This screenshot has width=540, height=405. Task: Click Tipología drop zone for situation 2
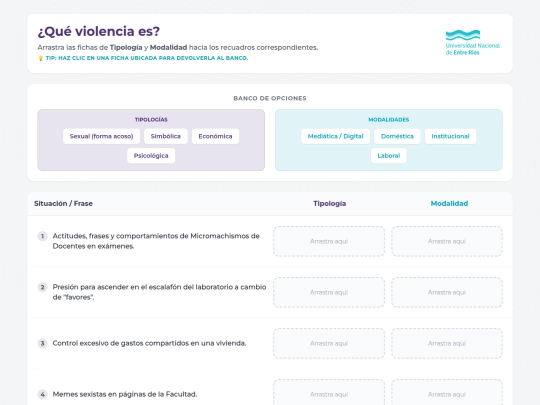pos(329,292)
